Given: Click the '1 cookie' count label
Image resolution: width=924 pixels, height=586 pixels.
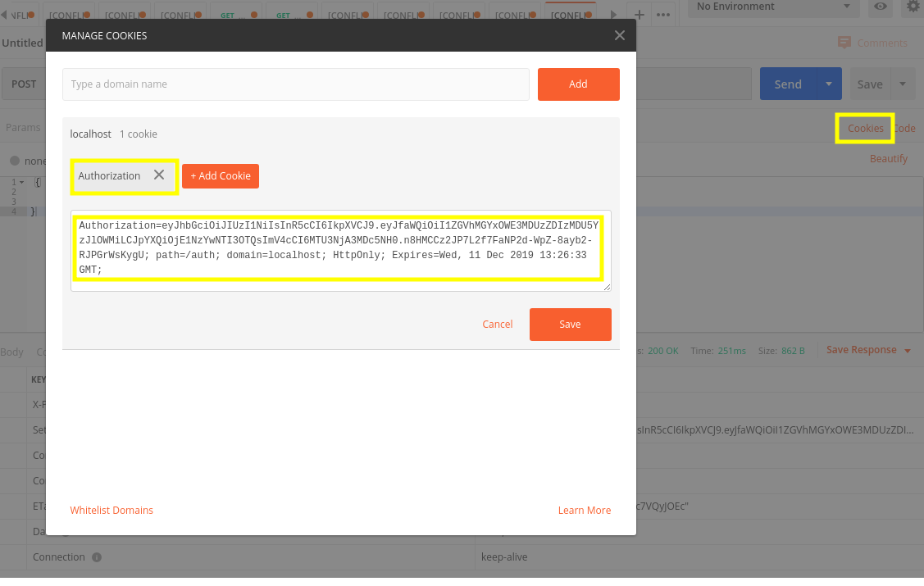Looking at the screenshot, I should (139, 134).
